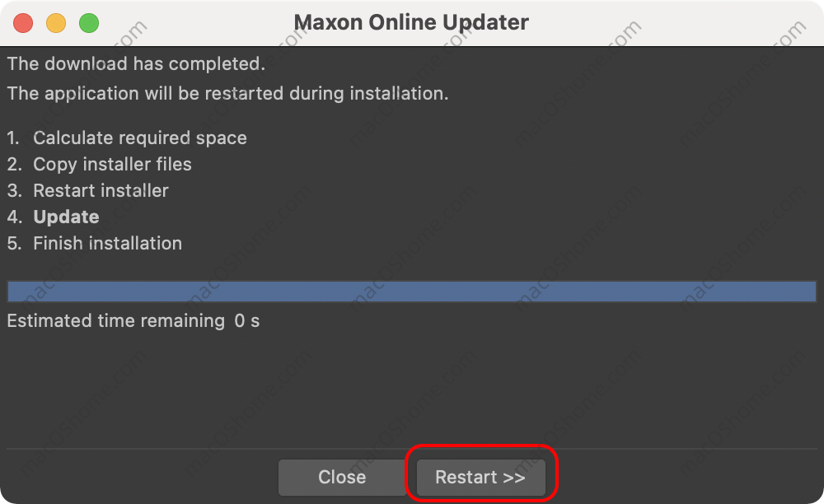The image size is (824, 504).
Task: Click step number 4 in the list
Action: pos(15,217)
